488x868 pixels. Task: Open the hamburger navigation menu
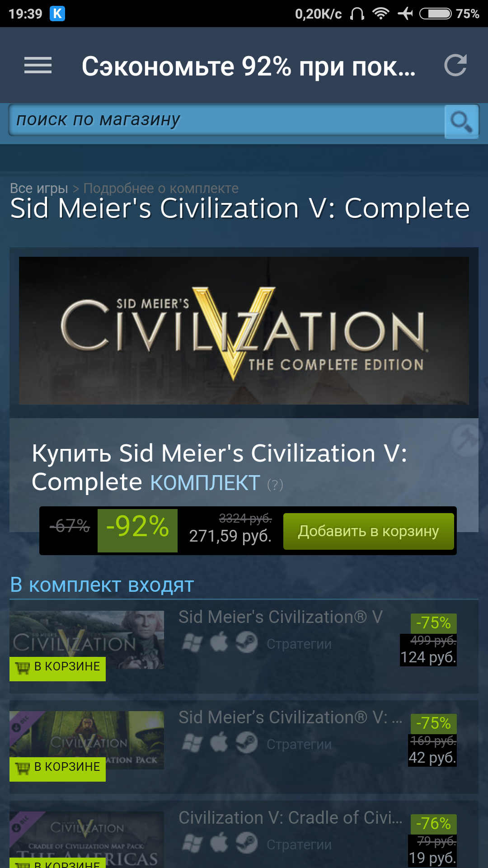point(38,66)
